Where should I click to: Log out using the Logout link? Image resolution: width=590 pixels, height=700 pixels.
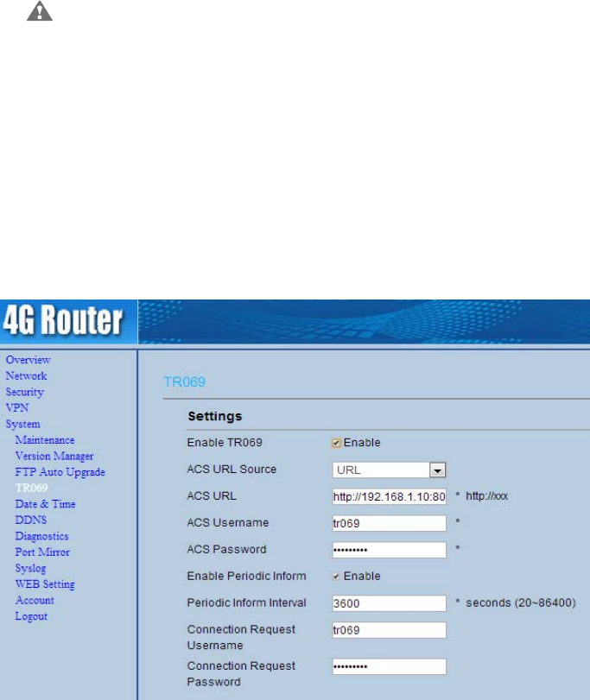coord(31,616)
